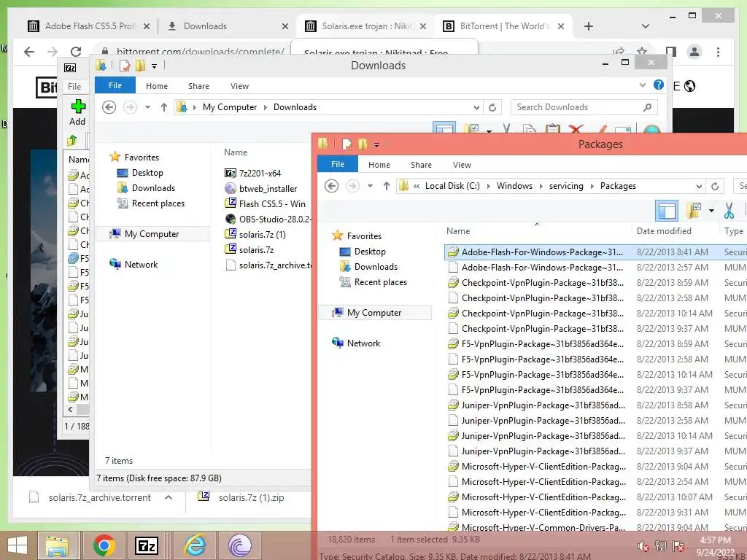Open the BitTorrent language globe icon
The width and height of the screenshot is (747, 560).
click(x=689, y=86)
